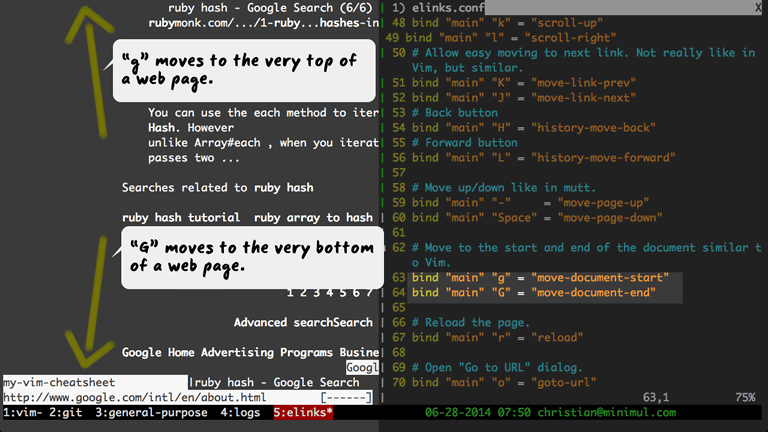Follow the 'ruby array to hash' related search
The height and width of the screenshot is (432, 768).
313,217
